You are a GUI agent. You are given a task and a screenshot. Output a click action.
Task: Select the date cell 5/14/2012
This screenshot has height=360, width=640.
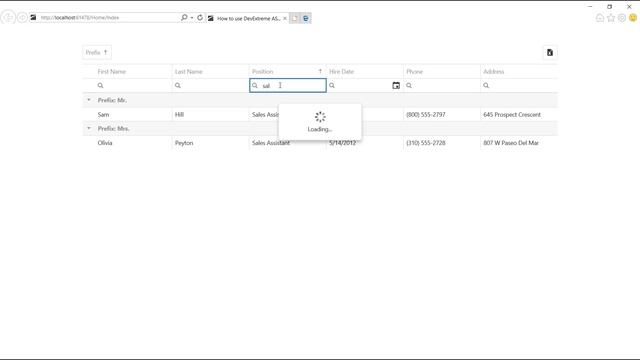(x=342, y=143)
